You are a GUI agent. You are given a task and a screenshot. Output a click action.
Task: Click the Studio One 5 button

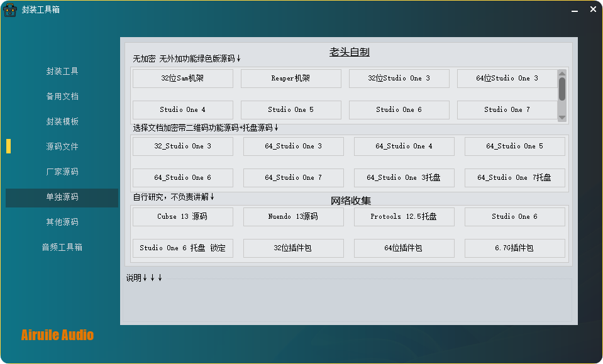(290, 110)
